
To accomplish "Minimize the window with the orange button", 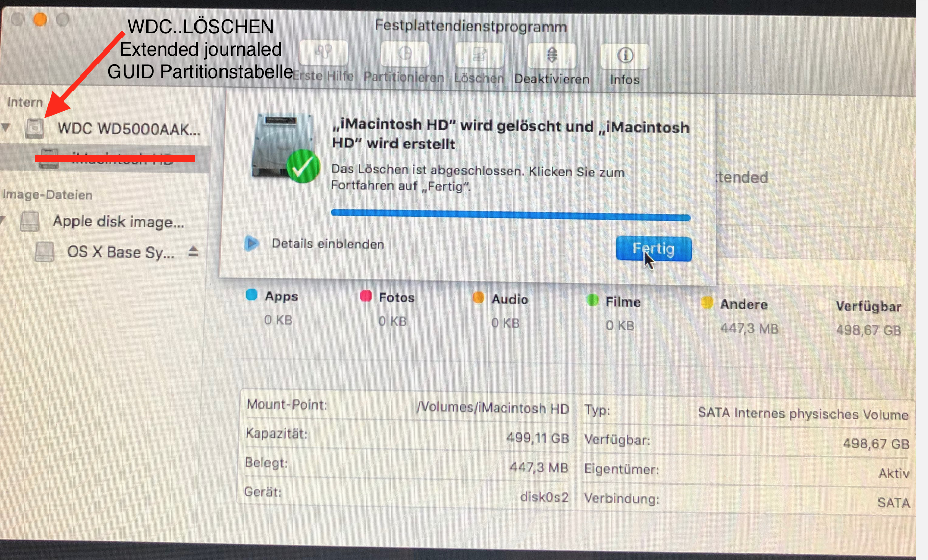I will tap(40, 19).
